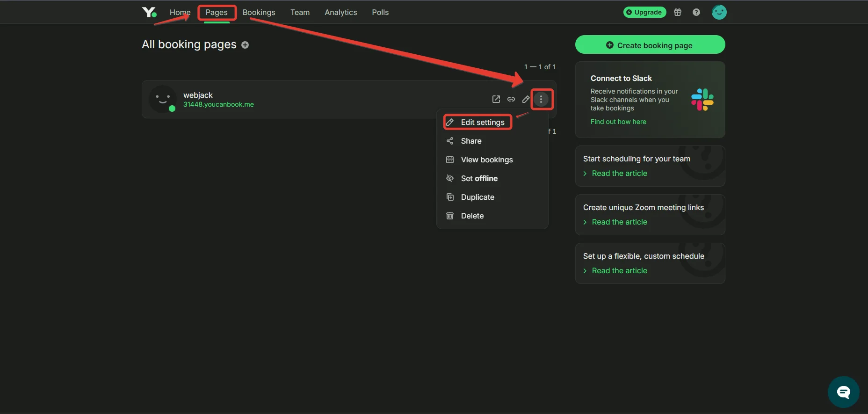
Task: Open the 31448.youcanbook.me link
Action: (x=218, y=104)
